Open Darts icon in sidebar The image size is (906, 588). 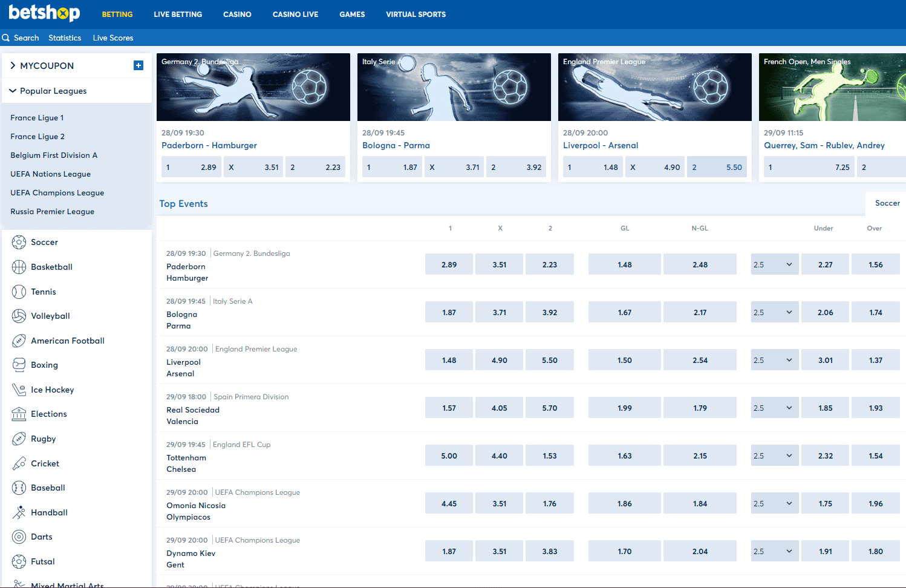[19, 537]
